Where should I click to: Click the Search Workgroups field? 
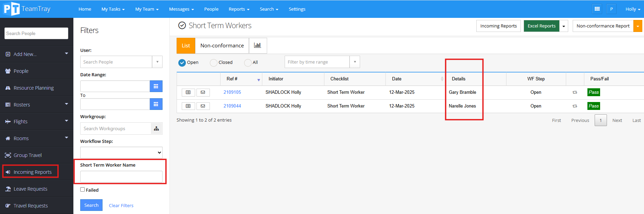point(116,128)
